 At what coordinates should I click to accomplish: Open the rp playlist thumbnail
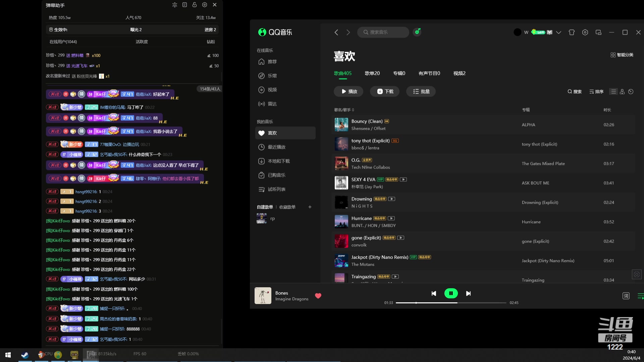point(262,219)
